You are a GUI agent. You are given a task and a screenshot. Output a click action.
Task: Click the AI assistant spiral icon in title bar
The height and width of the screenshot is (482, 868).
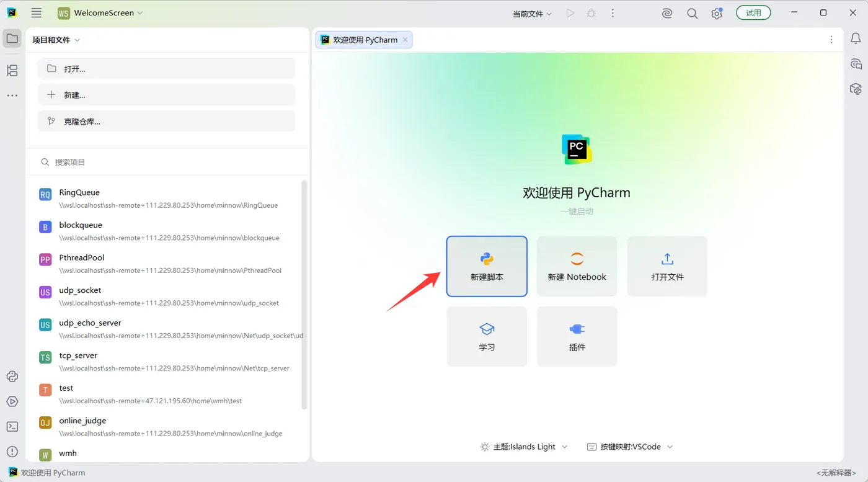pyautogui.click(x=667, y=13)
